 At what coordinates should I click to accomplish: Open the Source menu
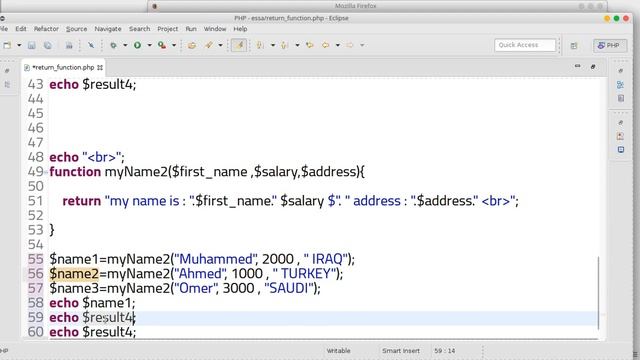tap(76, 29)
